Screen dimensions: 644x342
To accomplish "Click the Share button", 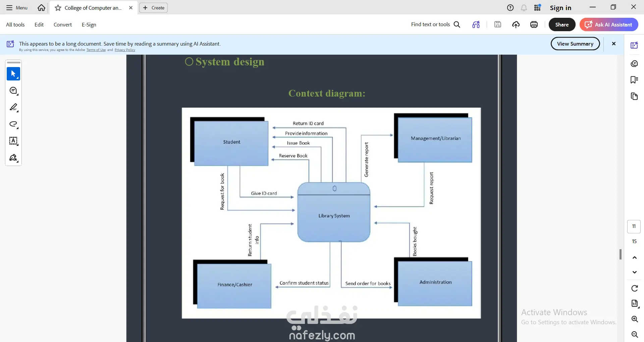I will click(562, 24).
